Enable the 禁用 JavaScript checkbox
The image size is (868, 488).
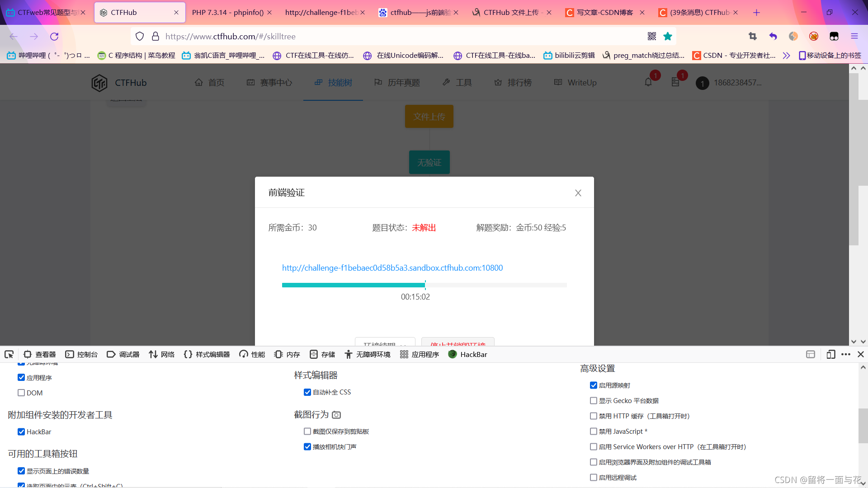pos(594,431)
